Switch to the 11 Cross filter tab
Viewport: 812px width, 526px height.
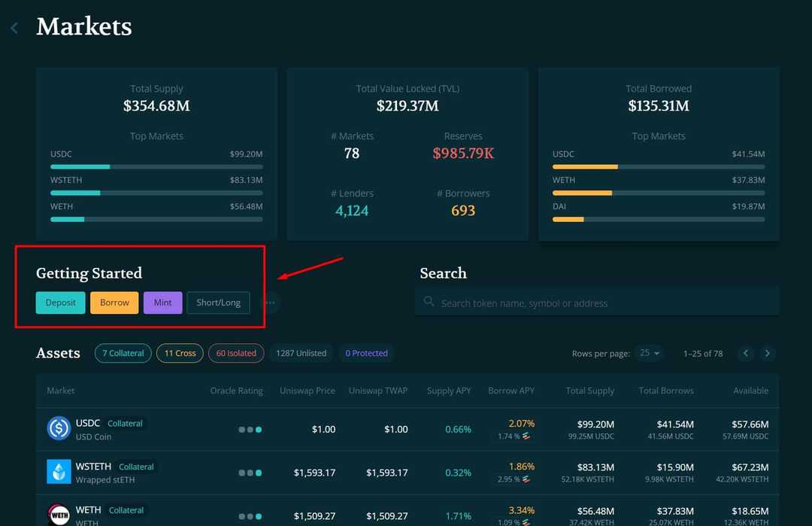(180, 353)
